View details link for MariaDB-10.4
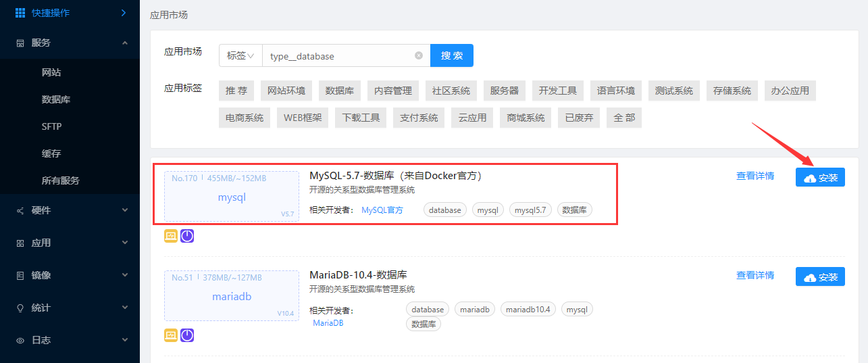The height and width of the screenshot is (363, 868). [755, 275]
